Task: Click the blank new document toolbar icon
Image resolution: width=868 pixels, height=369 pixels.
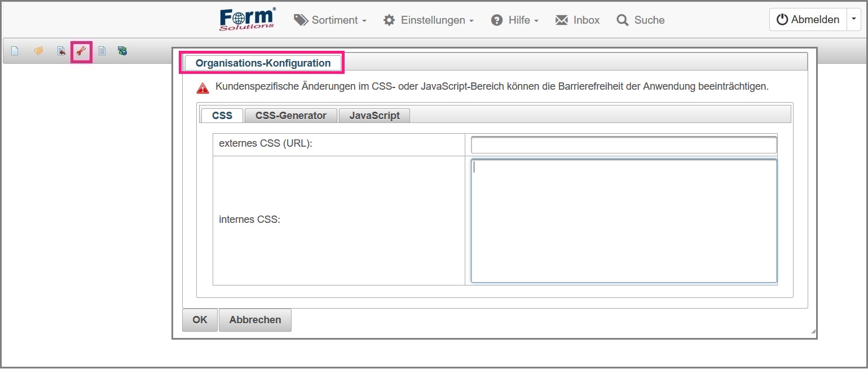Action: pyautogui.click(x=15, y=51)
